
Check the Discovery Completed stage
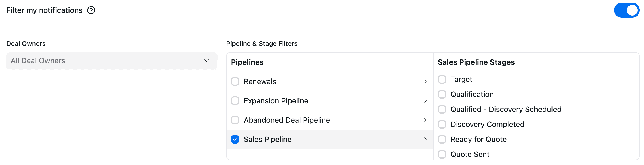442,124
